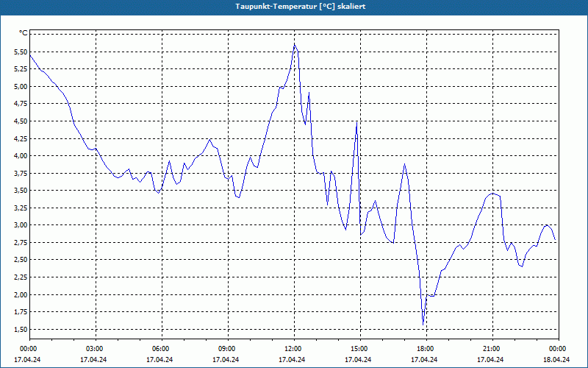
Task: Click the 00:00 label above 18.04.24
Action: click(559, 349)
